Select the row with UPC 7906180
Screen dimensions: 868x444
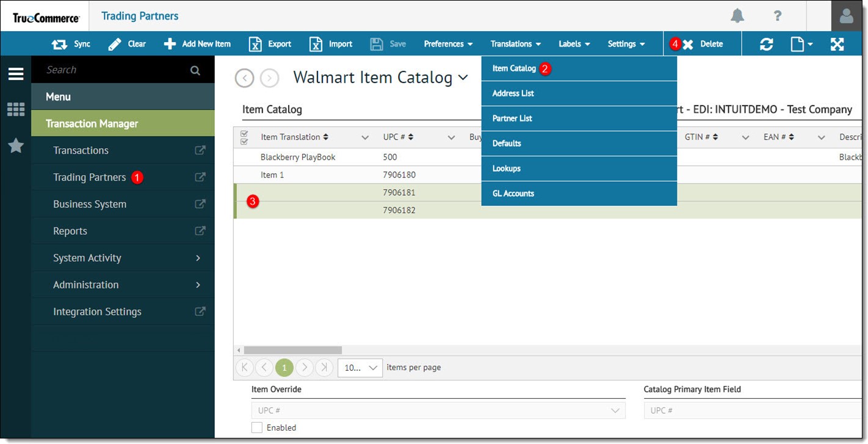click(548, 174)
